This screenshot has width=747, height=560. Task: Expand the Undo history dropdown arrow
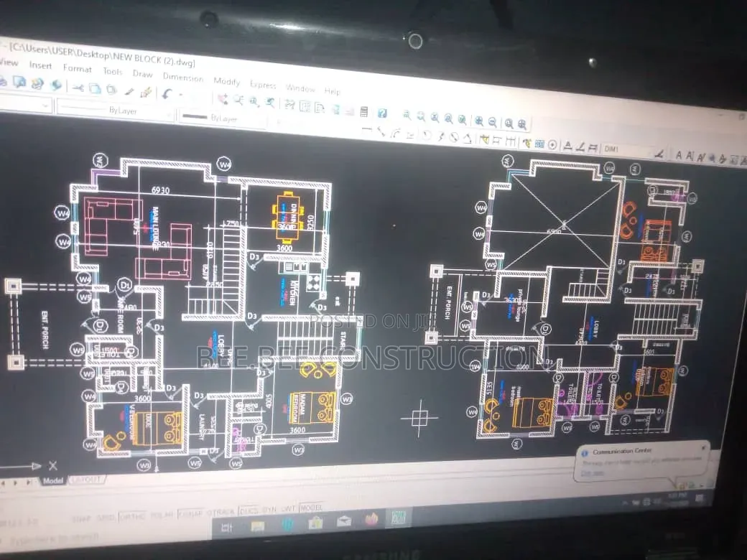[x=180, y=95]
